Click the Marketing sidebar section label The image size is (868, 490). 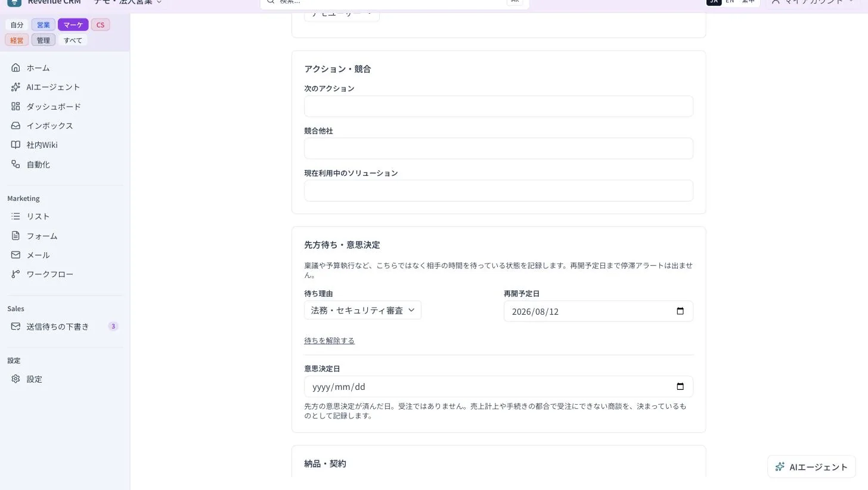pos(23,199)
